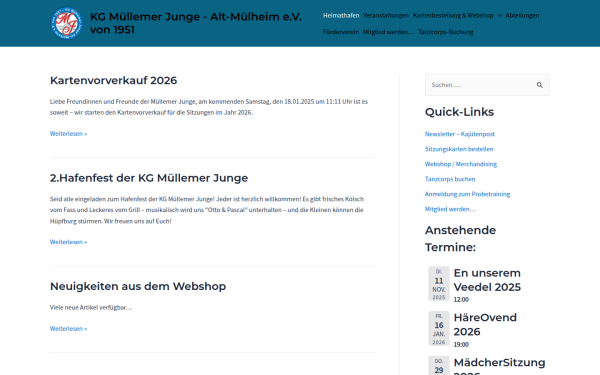Click Weiterlesen under 2.Hafenfest post
Screen dimensions: 600x375
68,242
